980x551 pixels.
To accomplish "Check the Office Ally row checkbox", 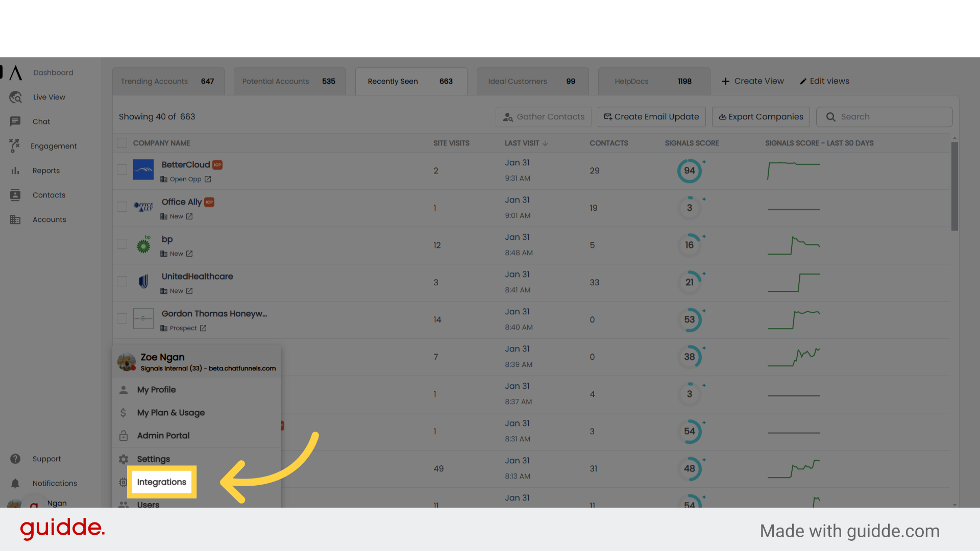I will point(122,207).
